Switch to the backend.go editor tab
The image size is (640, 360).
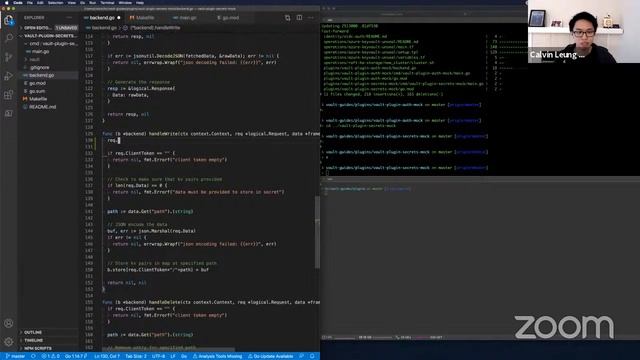(x=102, y=18)
